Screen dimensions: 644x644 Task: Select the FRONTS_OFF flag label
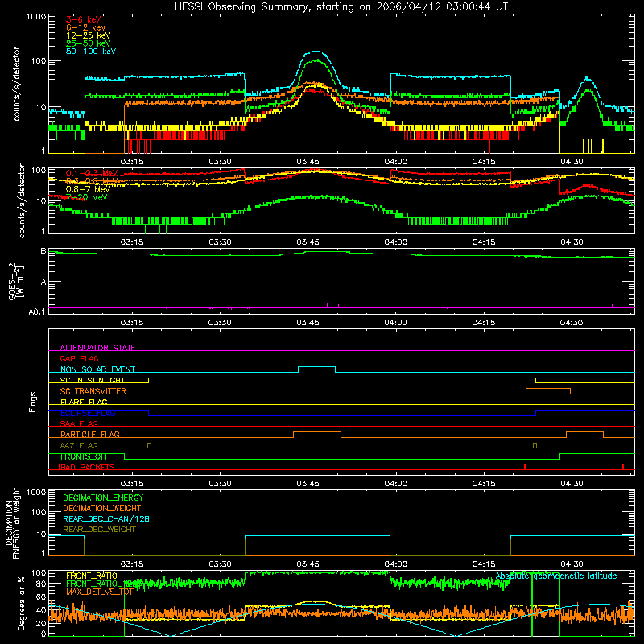[x=85, y=456]
